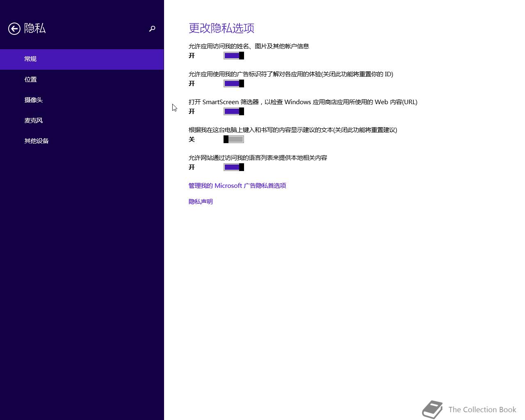Turn off the switch under 允许应用使用我的广告标识符
This screenshot has width=525, height=420.
[x=234, y=84]
